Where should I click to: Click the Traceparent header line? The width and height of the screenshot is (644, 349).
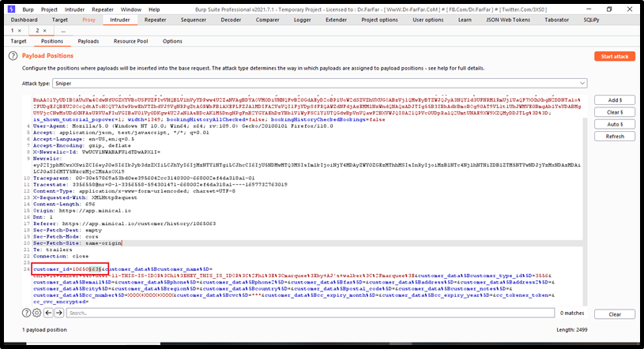144,178
